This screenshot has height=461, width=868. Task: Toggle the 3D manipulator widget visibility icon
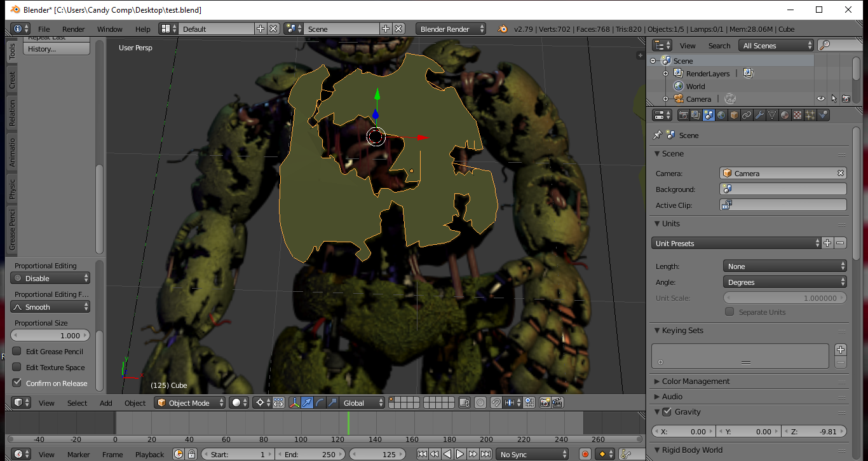[x=295, y=403]
